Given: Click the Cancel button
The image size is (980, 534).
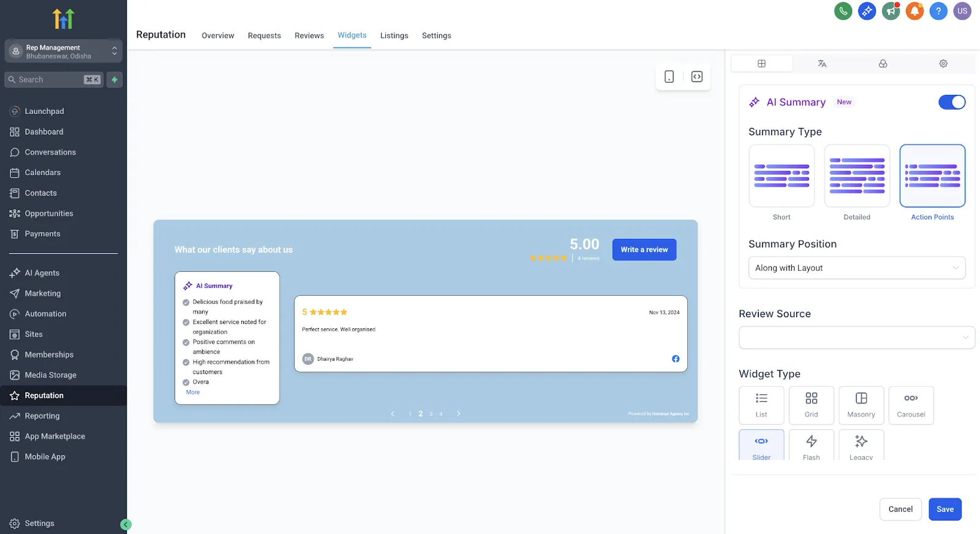Looking at the screenshot, I should point(900,510).
